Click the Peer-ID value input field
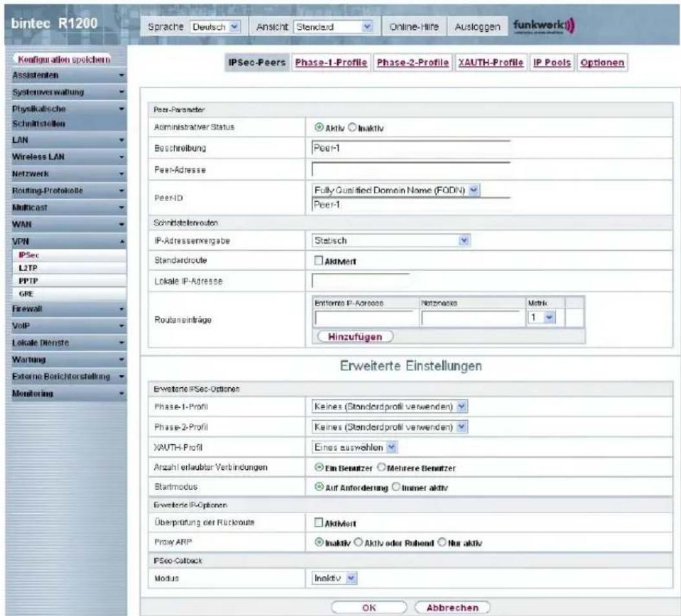The width and height of the screenshot is (681, 616). [x=411, y=205]
